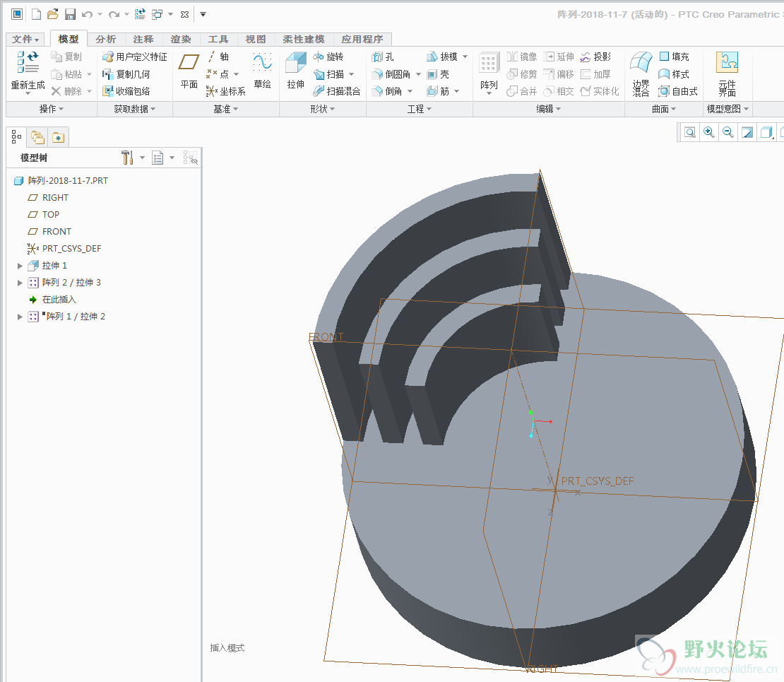Expand the 阵列 2 / 拉伸 3 node
The image size is (784, 682).
tap(20, 283)
